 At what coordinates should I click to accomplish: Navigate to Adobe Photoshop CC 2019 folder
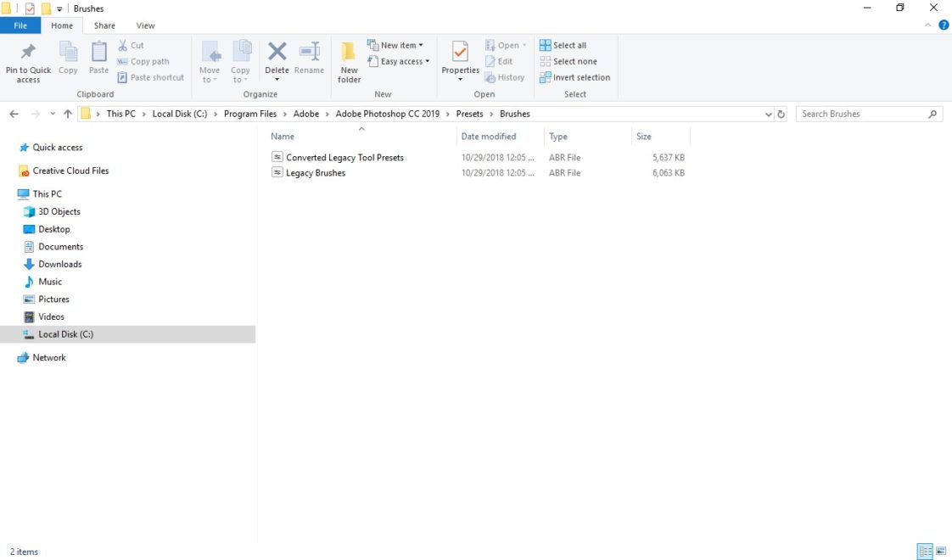(x=386, y=113)
